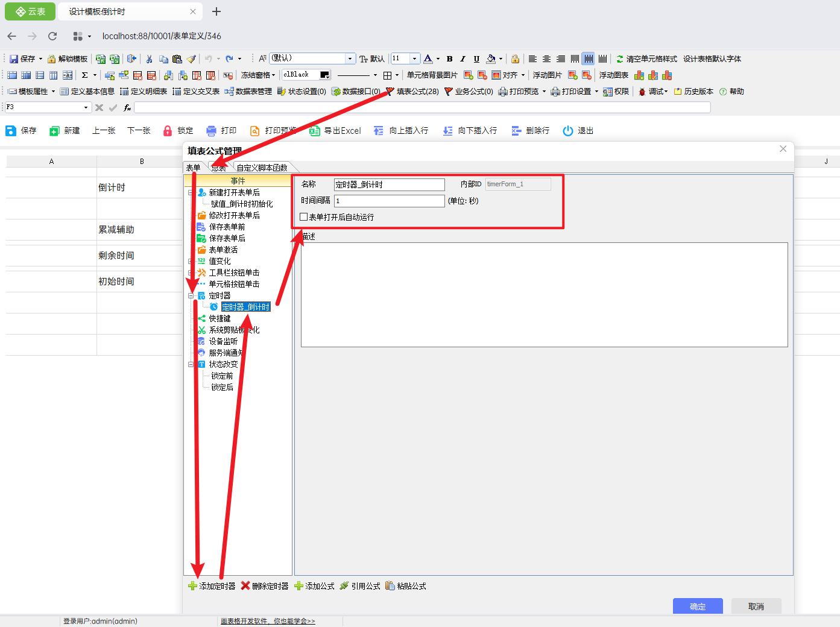This screenshot has height=627, width=840.
Task: Open 定义基本信息 in the toolbar
Action: coord(87,92)
